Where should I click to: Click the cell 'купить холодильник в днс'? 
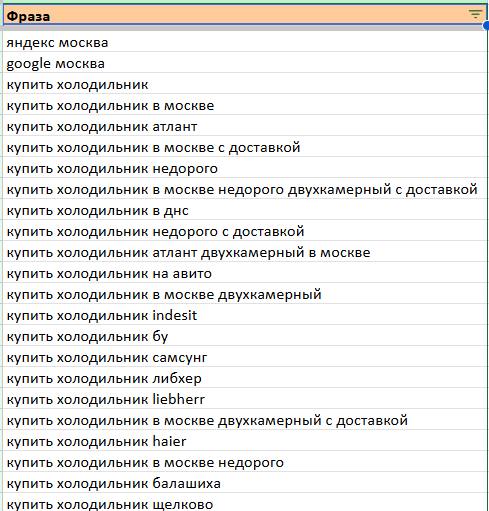(245, 209)
